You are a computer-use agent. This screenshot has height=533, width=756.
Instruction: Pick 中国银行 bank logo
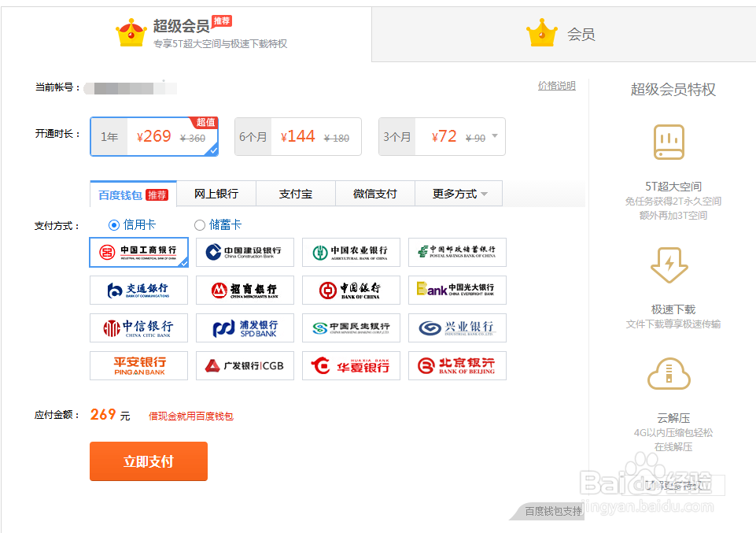pos(351,290)
